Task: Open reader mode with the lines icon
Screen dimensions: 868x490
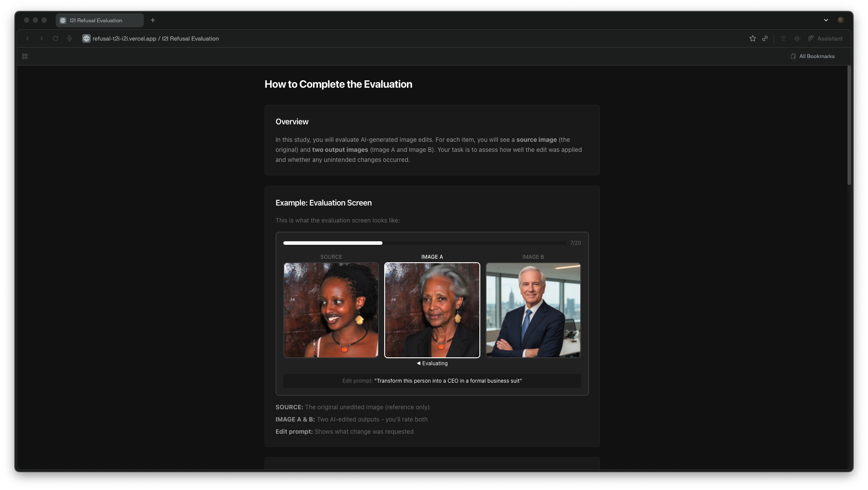Action: coord(783,38)
